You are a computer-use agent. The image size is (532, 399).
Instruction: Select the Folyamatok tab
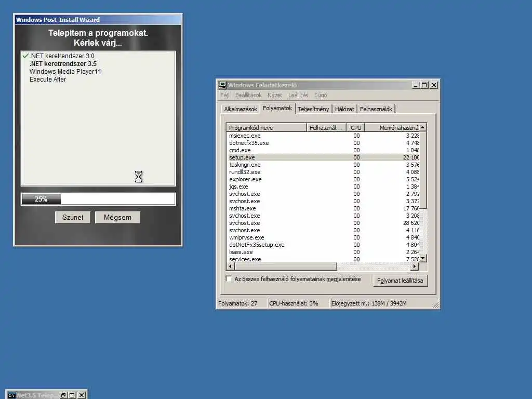click(277, 108)
